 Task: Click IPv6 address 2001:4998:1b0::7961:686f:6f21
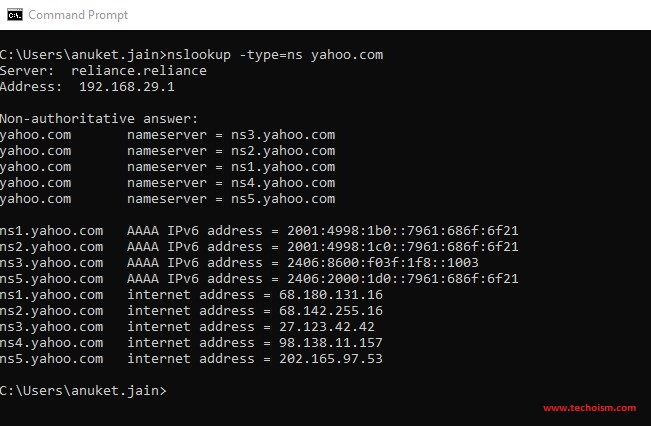(402, 231)
